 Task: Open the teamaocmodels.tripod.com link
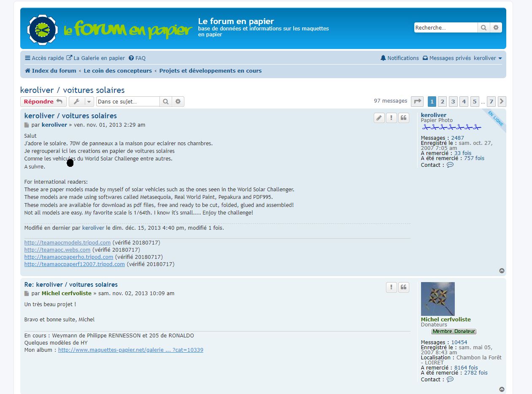coord(68,243)
